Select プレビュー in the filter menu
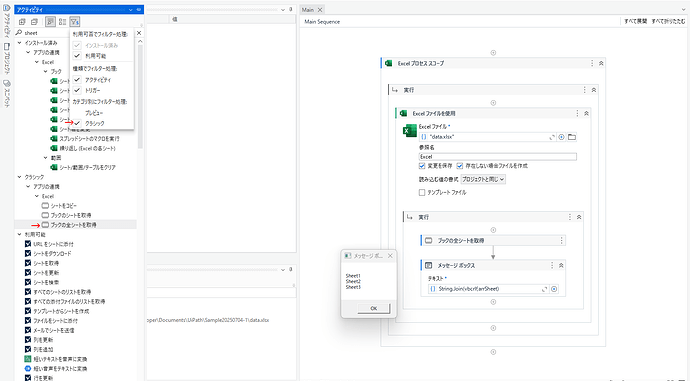Viewport: 690px width, 381px height. (x=94, y=113)
